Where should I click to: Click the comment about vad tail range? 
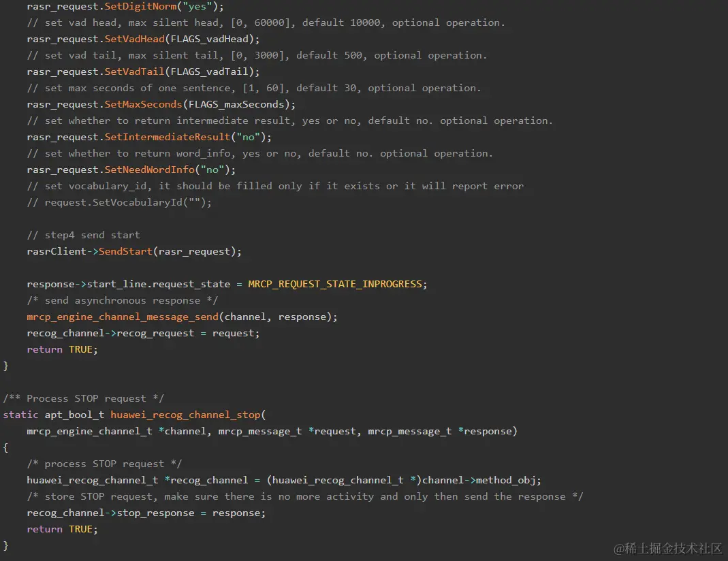[x=257, y=56]
